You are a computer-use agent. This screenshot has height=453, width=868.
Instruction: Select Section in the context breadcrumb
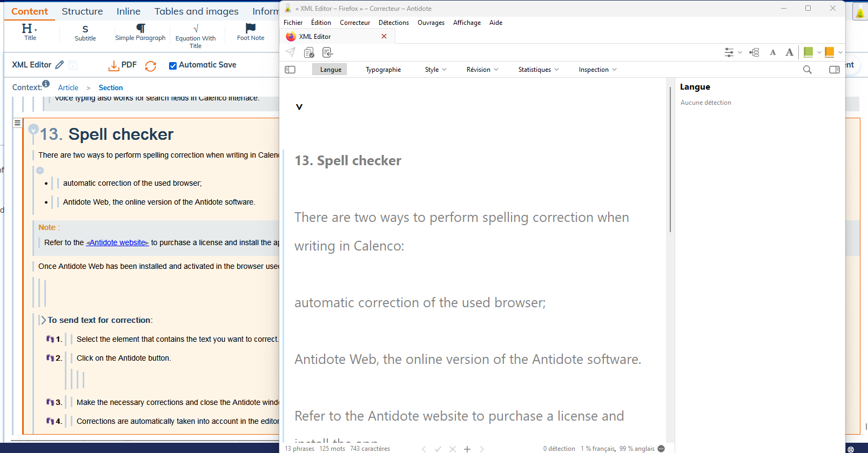coord(111,87)
